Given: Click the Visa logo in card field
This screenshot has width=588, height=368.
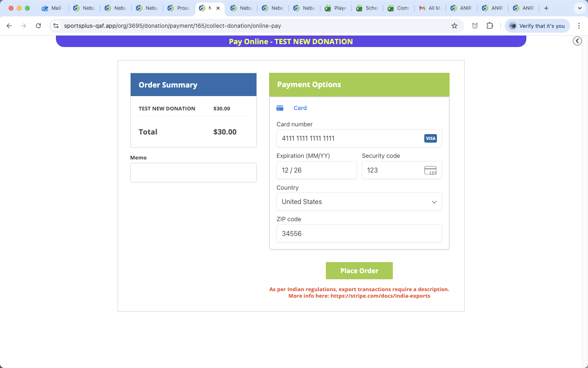Looking at the screenshot, I should 430,139.
